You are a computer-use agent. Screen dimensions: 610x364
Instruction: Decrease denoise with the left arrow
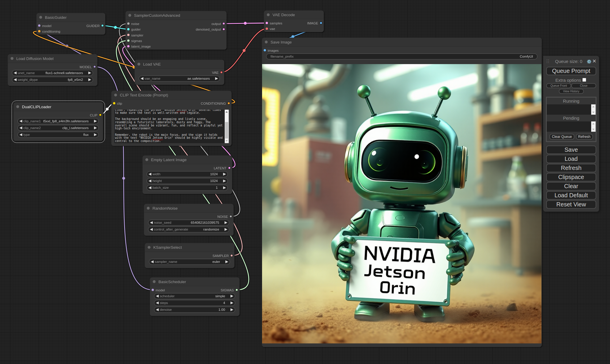[x=157, y=310]
